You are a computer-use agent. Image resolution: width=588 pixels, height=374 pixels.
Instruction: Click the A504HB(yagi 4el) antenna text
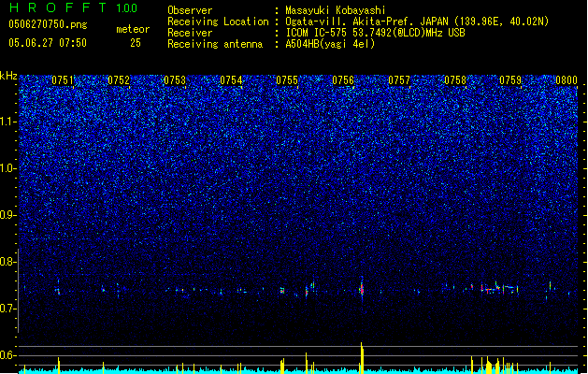(330, 44)
